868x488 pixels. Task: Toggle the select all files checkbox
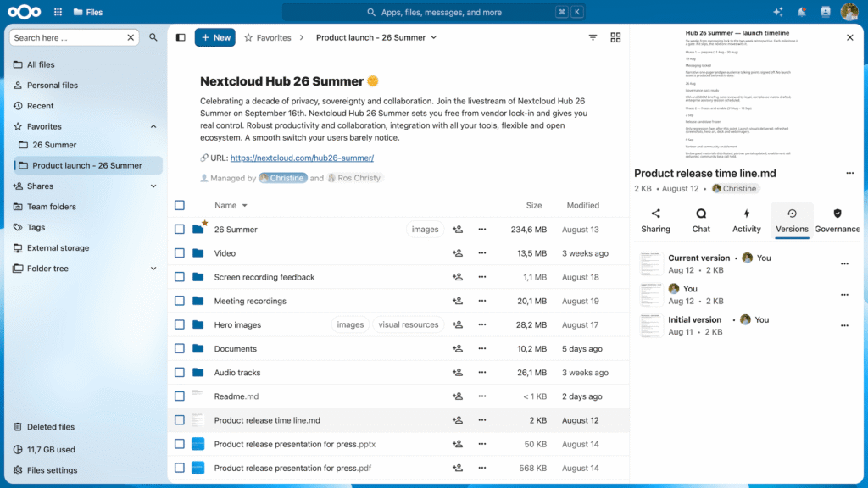180,205
